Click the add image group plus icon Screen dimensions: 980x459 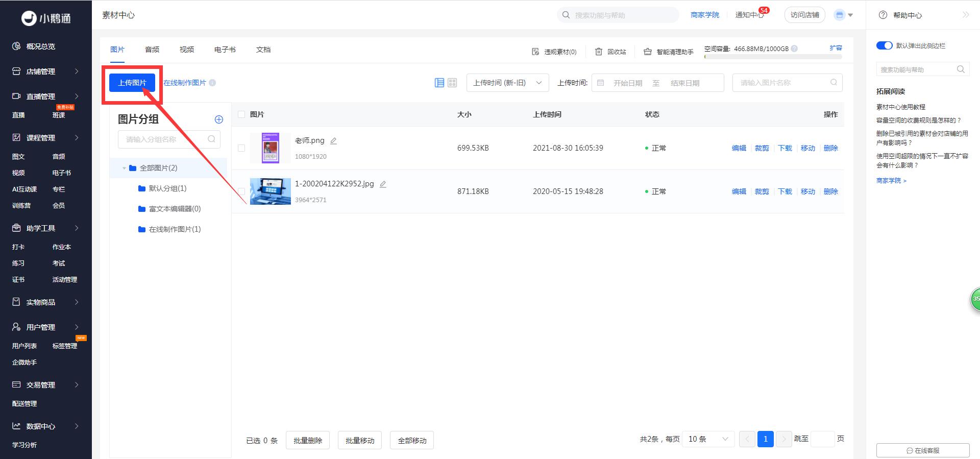tap(219, 119)
